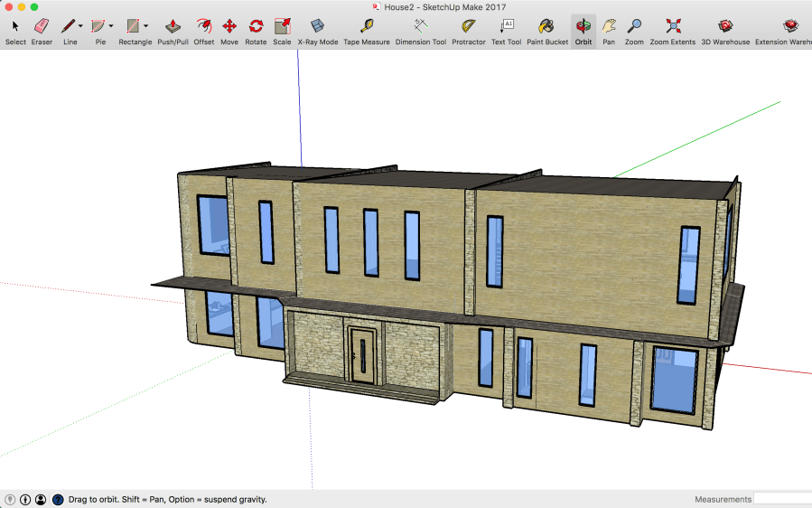Click the Measurements input box
Image resolution: width=812 pixels, height=508 pixels.
pyautogui.click(x=781, y=499)
